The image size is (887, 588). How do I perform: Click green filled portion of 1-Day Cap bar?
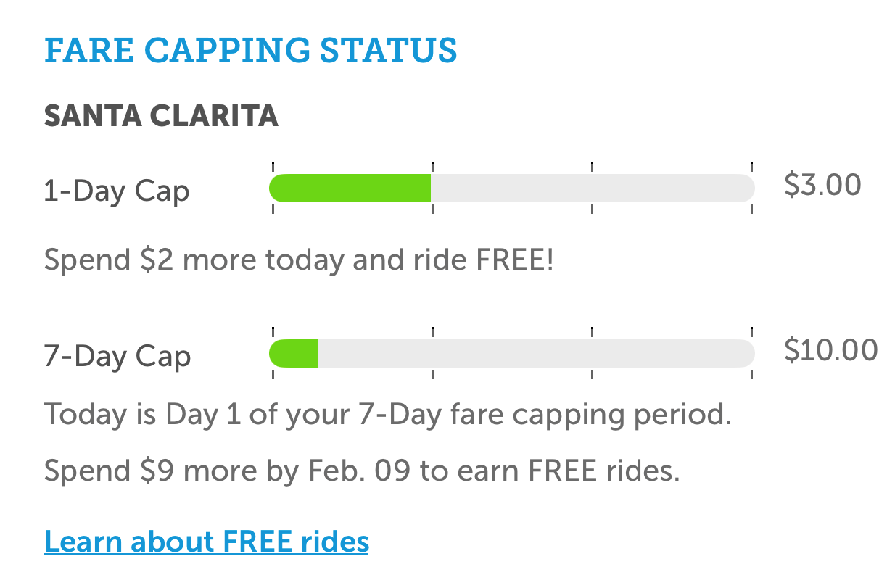(x=350, y=189)
